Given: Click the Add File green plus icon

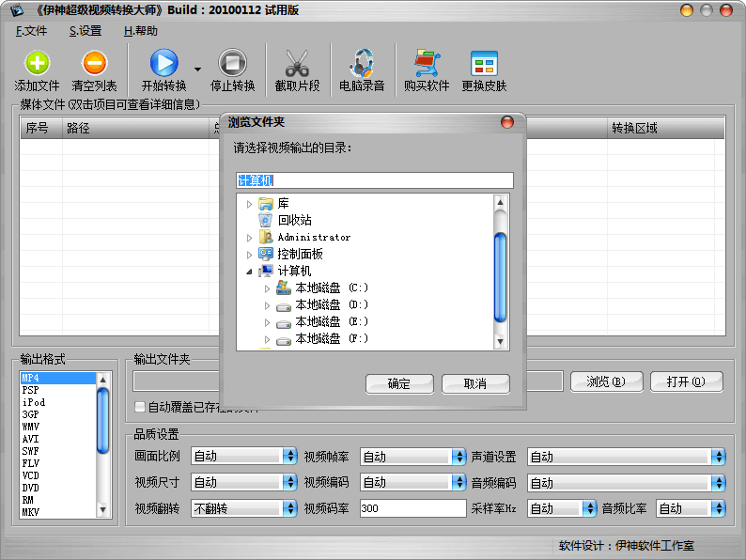Looking at the screenshot, I should point(37,63).
